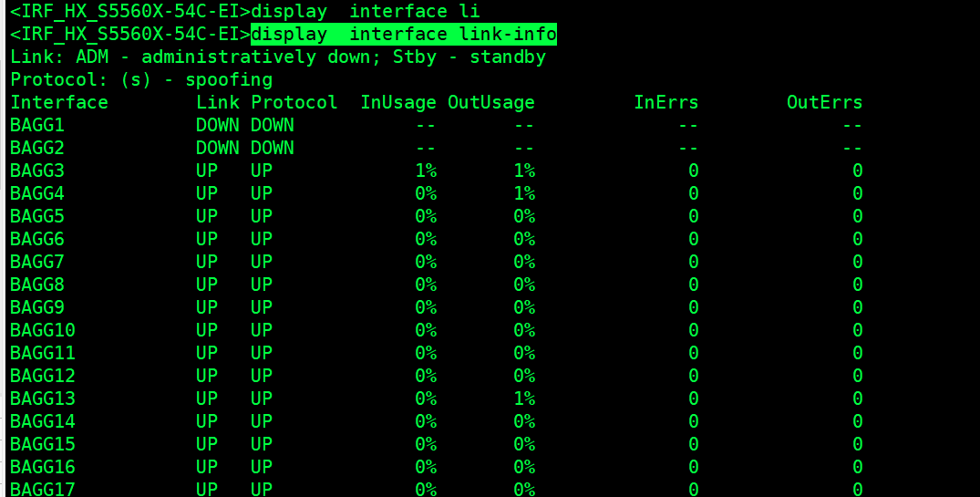The width and height of the screenshot is (980, 497).
Task: Click the BAGG17 interface name
Action: [43, 489]
